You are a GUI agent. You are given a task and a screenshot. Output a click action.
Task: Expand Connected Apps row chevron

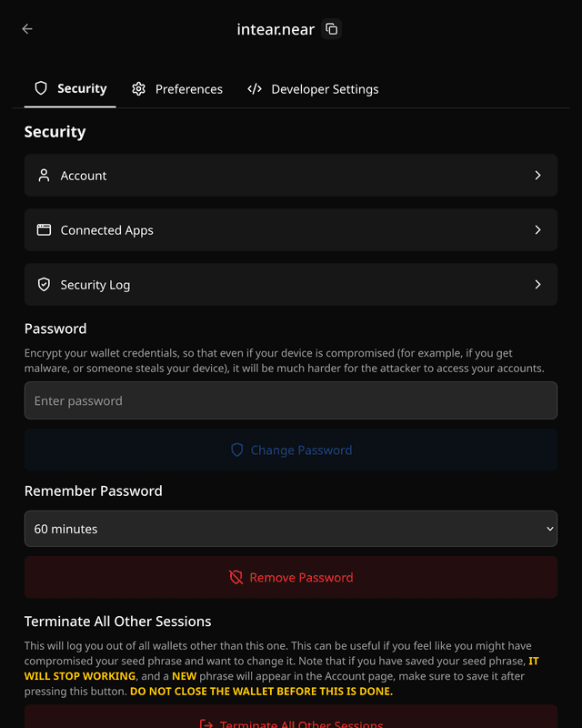point(538,230)
